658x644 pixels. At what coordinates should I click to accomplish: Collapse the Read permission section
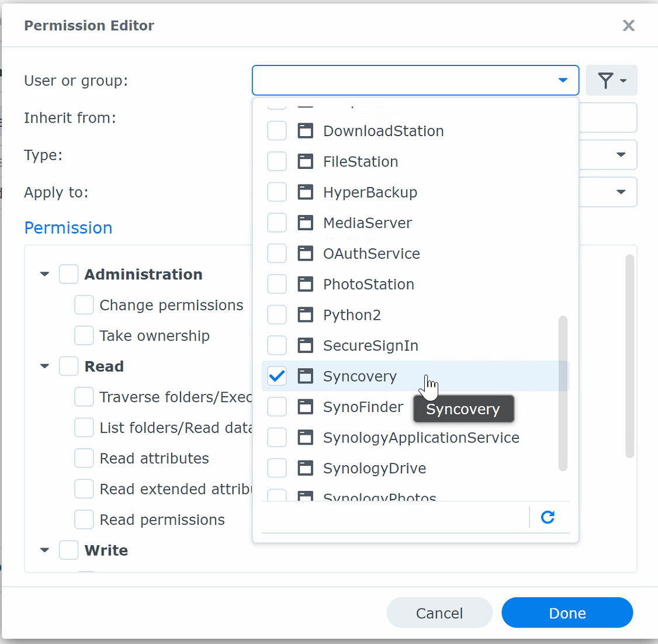click(x=44, y=366)
